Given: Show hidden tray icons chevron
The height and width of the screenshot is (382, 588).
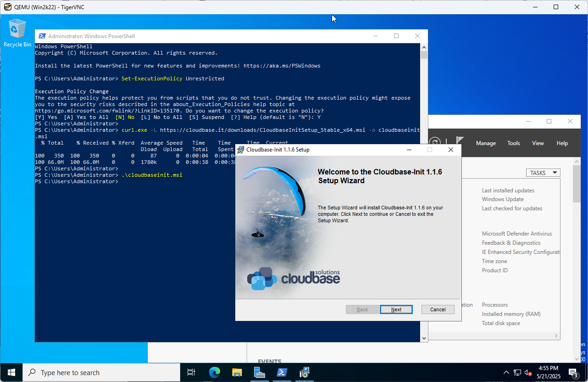Looking at the screenshot, I should 506,372.
